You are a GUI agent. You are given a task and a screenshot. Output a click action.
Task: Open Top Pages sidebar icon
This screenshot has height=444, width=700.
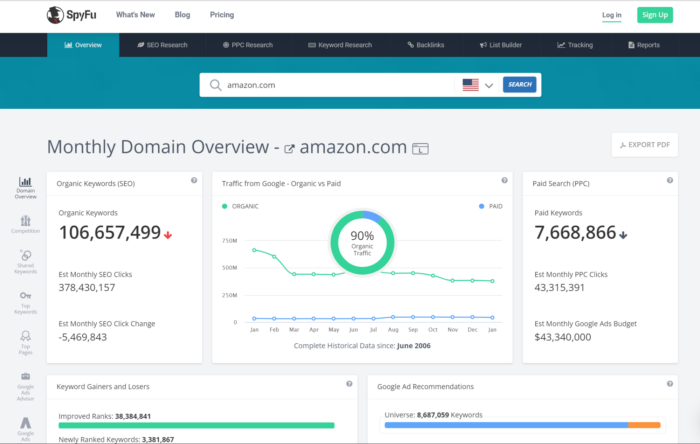25,340
